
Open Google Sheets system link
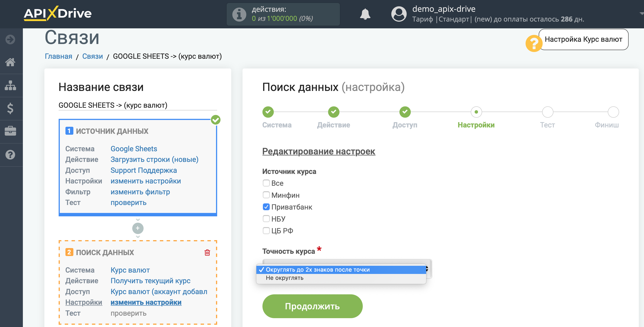[x=134, y=149]
